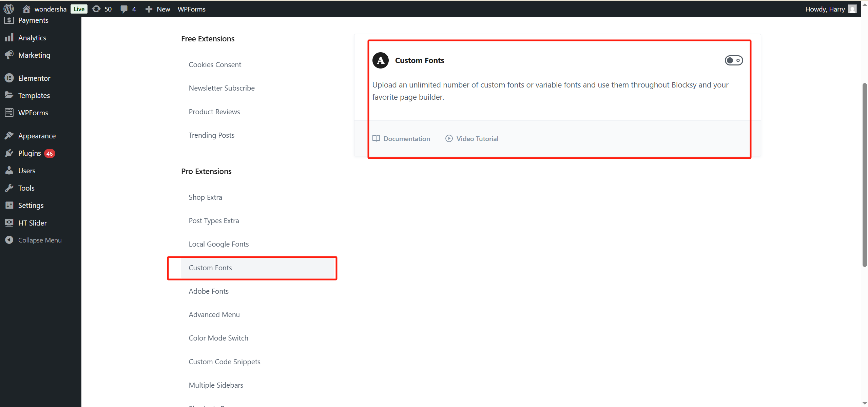Open the Appearance menu

tap(37, 136)
